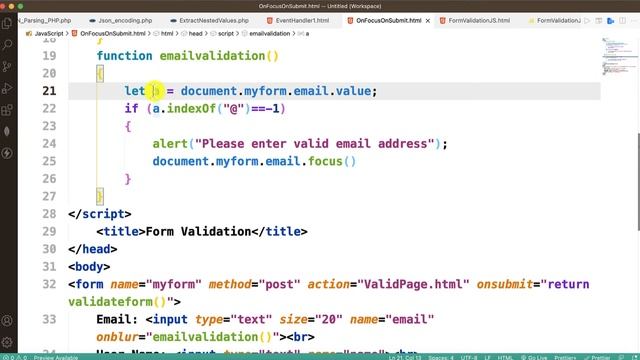Open the Manage gear icon

[x=7, y=342]
